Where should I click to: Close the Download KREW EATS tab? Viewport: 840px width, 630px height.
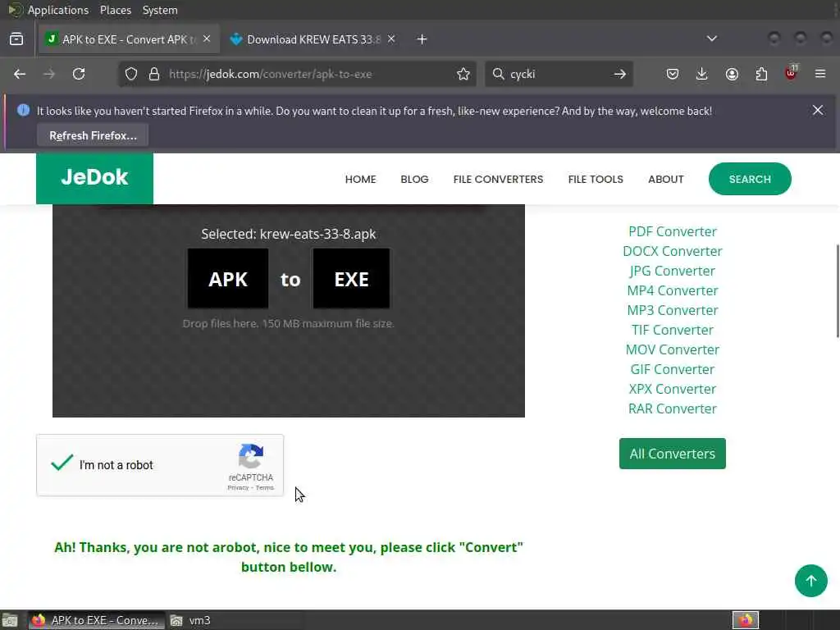[x=391, y=39]
